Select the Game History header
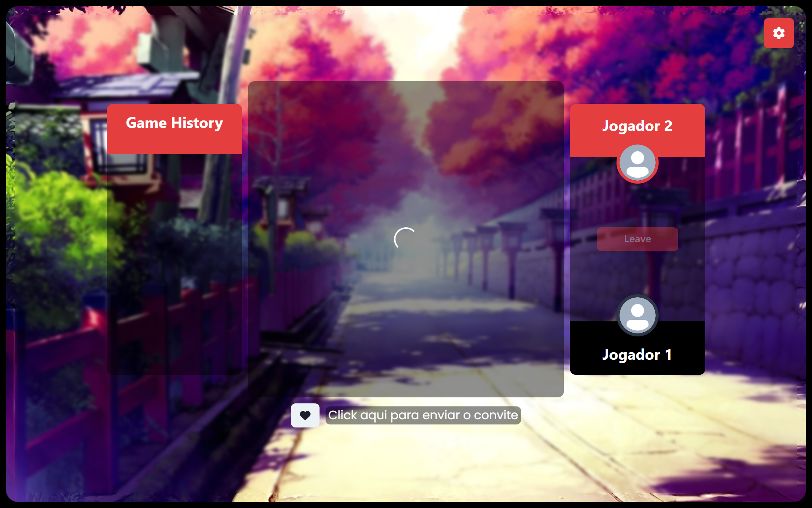This screenshot has width=812, height=508. (174, 123)
